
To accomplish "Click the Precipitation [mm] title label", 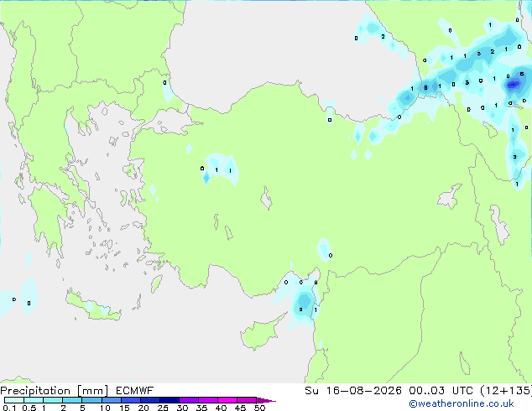I will tap(55, 391).
